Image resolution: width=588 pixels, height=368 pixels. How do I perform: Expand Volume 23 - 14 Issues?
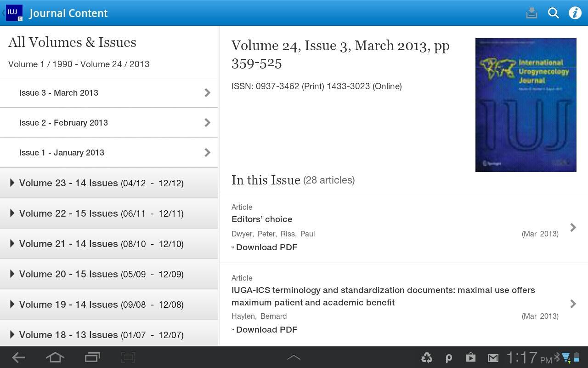click(109, 183)
